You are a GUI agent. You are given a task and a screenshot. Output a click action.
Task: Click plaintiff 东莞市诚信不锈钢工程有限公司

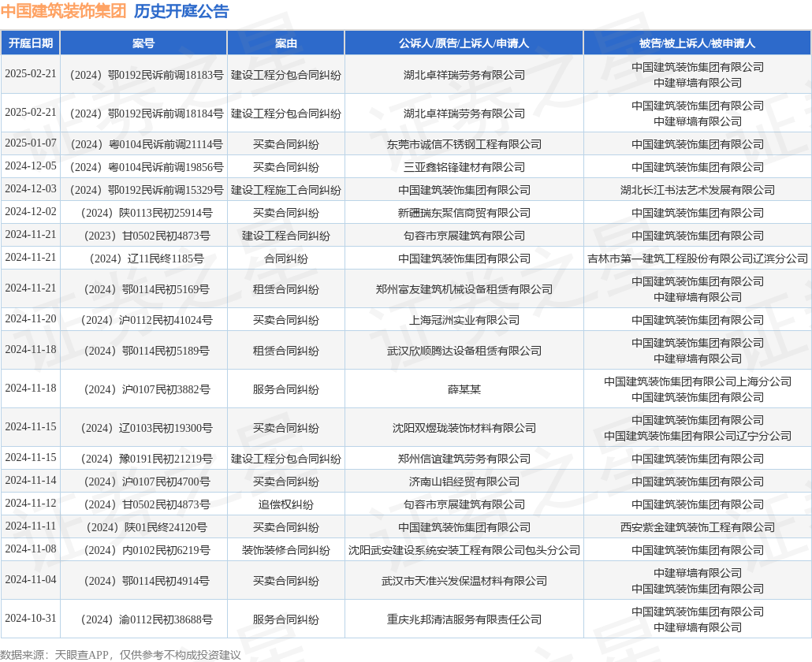(x=464, y=144)
